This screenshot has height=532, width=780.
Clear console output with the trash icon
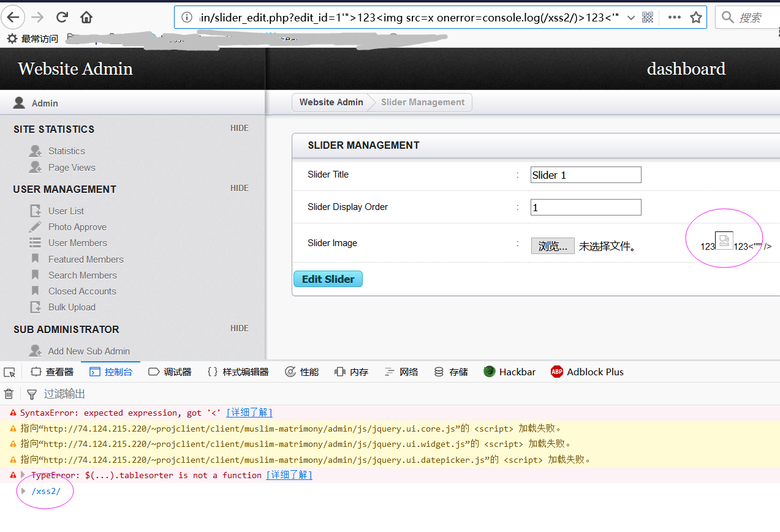[x=9, y=394]
